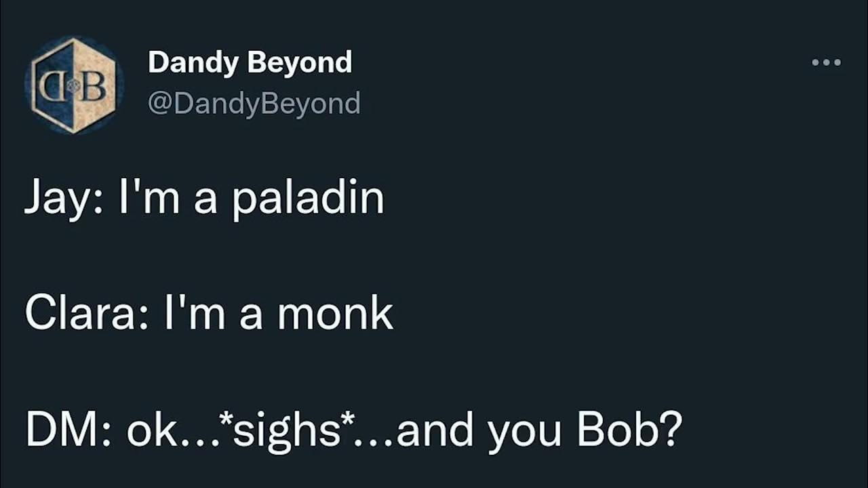Click the mirrored D in the avatar logo
This screenshot has width=868, height=488.
[x=54, y=86]
